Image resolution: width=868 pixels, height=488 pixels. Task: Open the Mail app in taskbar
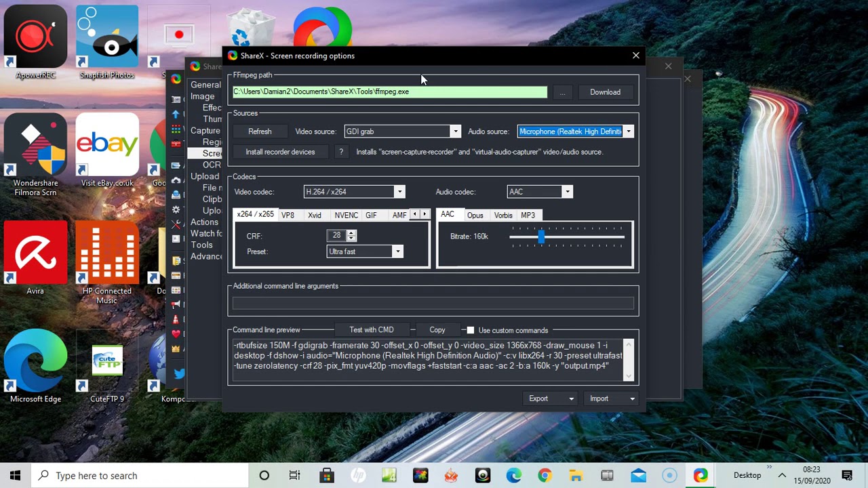tap(638, 476)
